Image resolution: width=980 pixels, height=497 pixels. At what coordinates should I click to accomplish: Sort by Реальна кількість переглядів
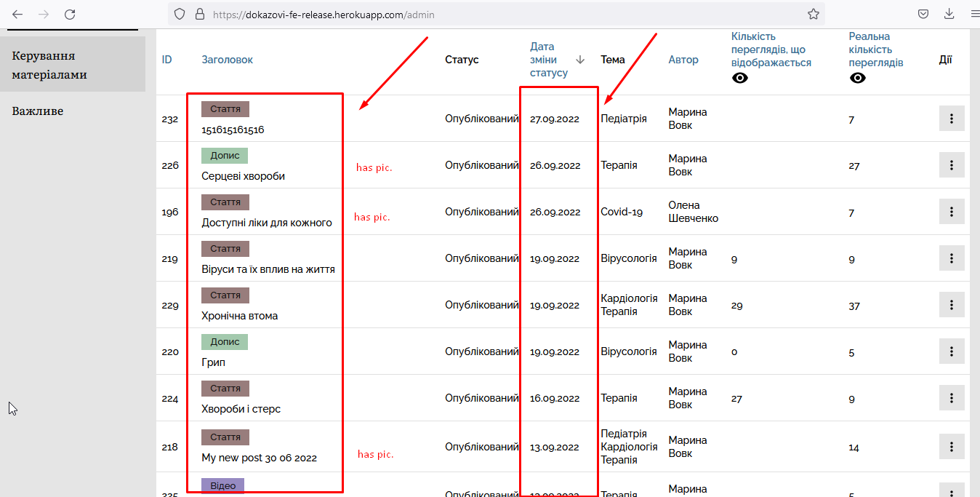click(876, 49)
